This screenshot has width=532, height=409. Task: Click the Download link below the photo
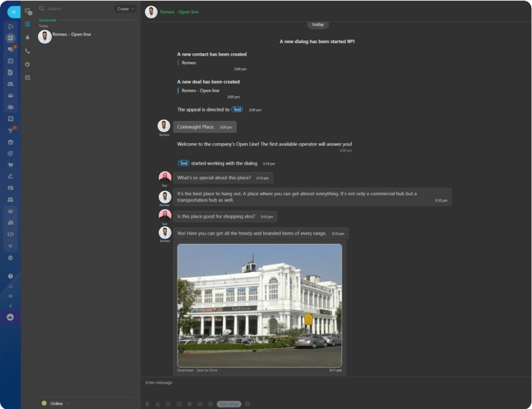coord(184,371)
